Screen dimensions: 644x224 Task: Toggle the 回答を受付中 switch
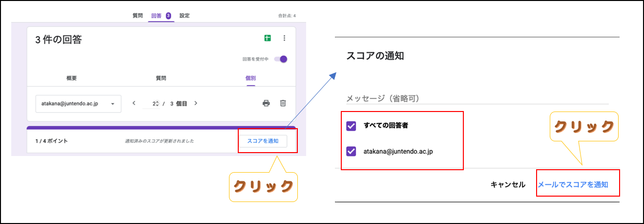[x=280, y=59]
